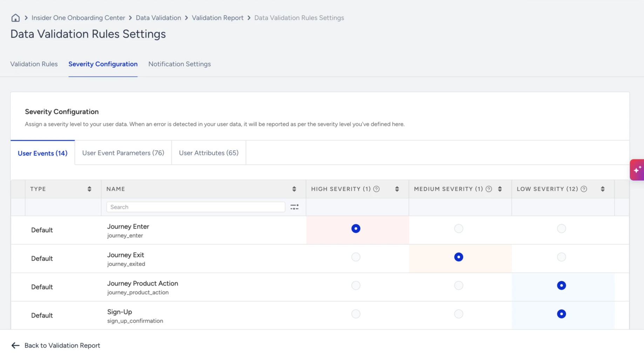Switch to the Validation Rules tab
This screenshot has height=361, width=644.
[x=34, y=64]
